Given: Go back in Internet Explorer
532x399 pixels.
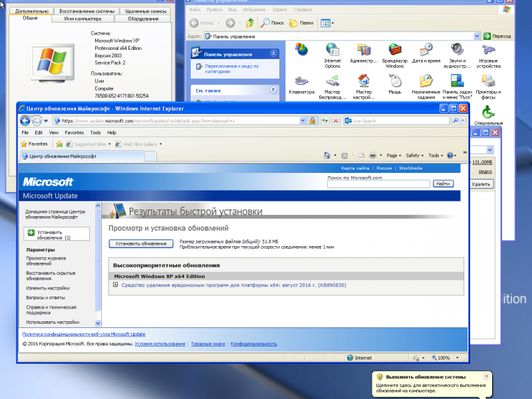Looking at the screenshot, I should coord(25,120).
